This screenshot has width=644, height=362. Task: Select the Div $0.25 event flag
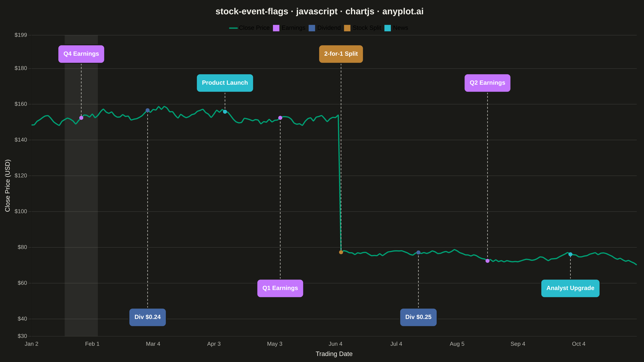click(419, 317)
